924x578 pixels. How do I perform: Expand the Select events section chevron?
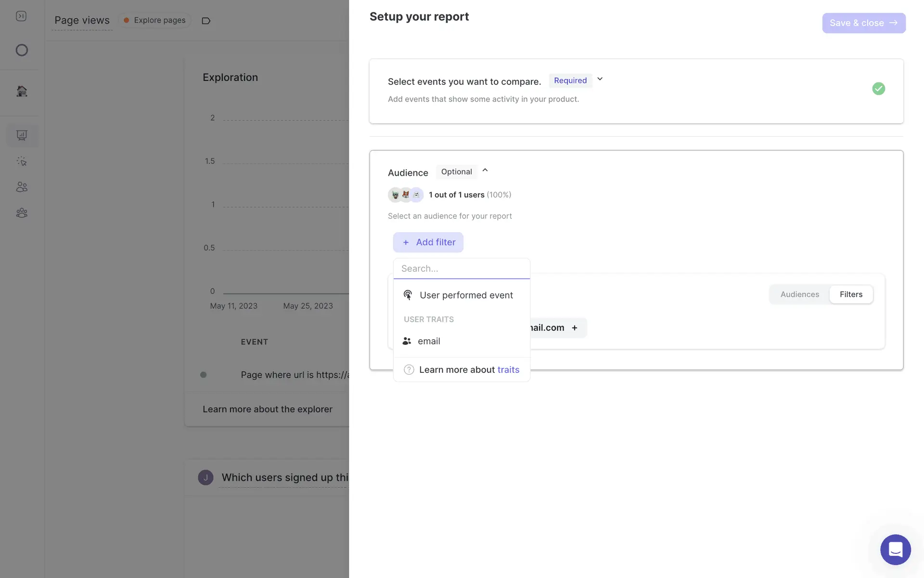(600, 79)
